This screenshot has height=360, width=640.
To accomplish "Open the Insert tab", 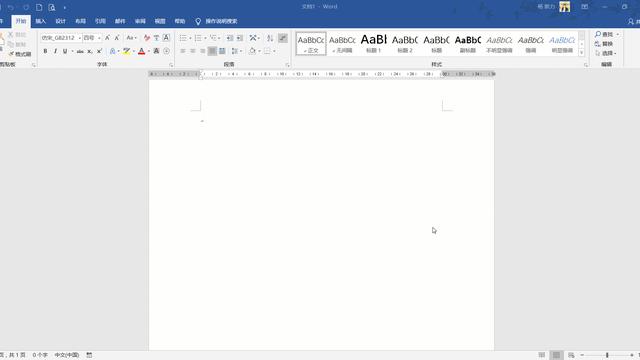I will [40, 21].
